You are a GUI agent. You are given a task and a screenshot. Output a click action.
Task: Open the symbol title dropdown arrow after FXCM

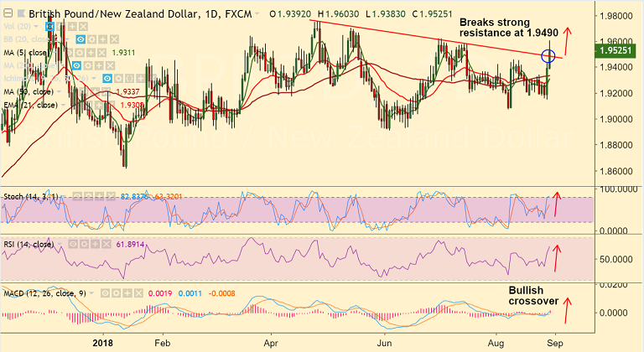pos(257,14)
